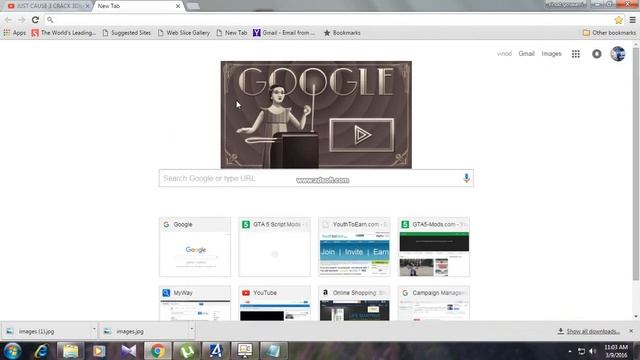Start voice search with the microphone icon
Viewport: 640px width, 360px height.
466,178
